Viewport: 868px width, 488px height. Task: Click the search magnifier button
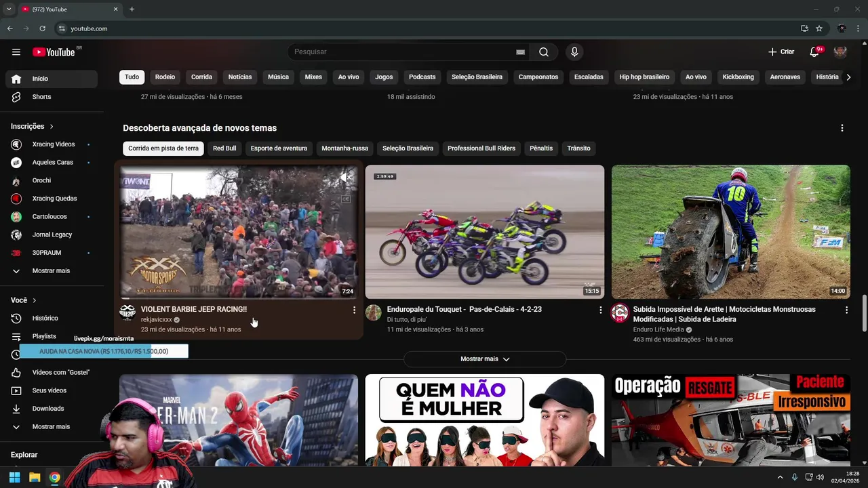[544, 52]
